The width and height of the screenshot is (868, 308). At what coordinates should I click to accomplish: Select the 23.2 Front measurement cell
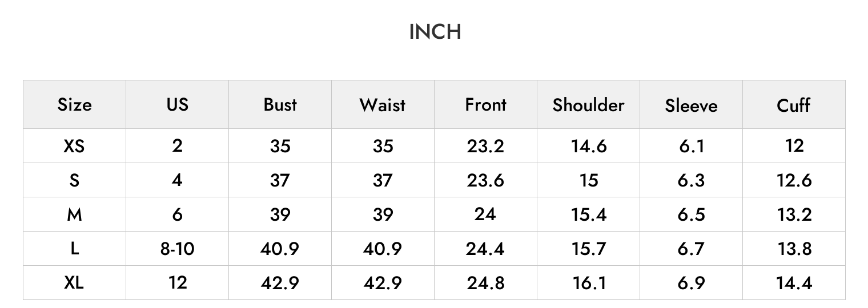(485, 146)
